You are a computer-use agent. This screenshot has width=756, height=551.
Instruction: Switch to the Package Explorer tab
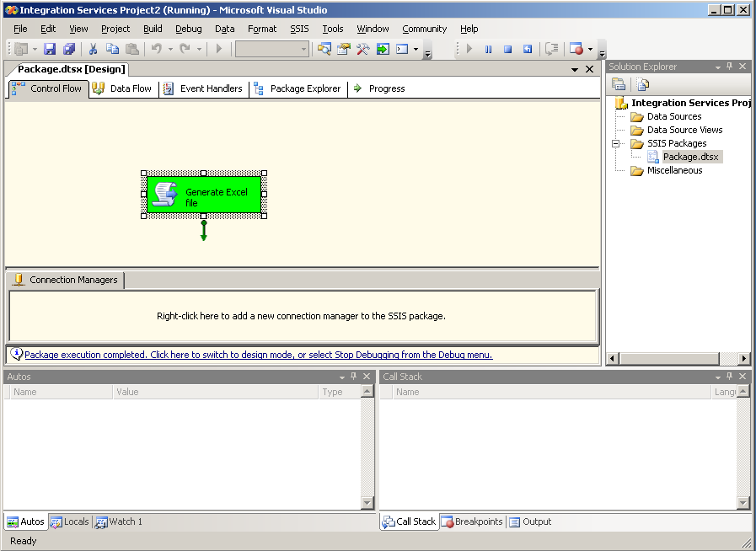point(298,88)
